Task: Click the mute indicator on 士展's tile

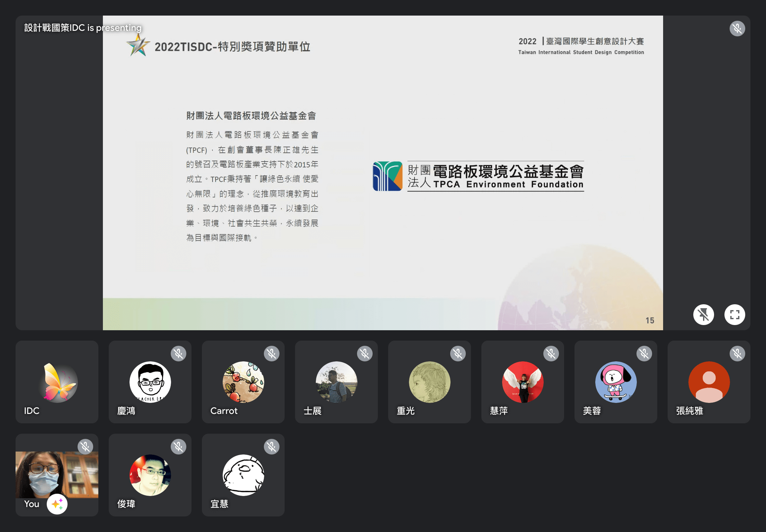Action: pyautogui.click(x=365, y=353)
